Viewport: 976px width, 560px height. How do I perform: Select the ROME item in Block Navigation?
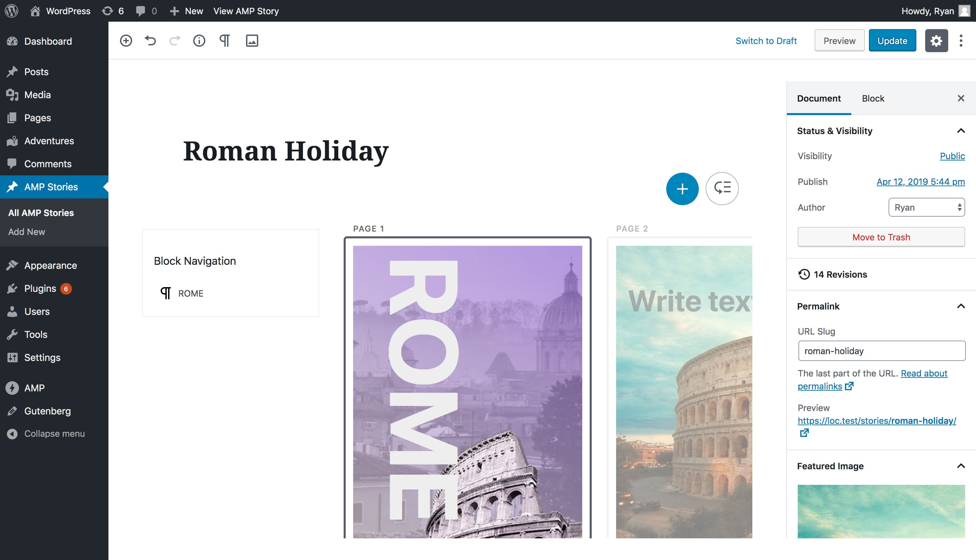(190, 294)
